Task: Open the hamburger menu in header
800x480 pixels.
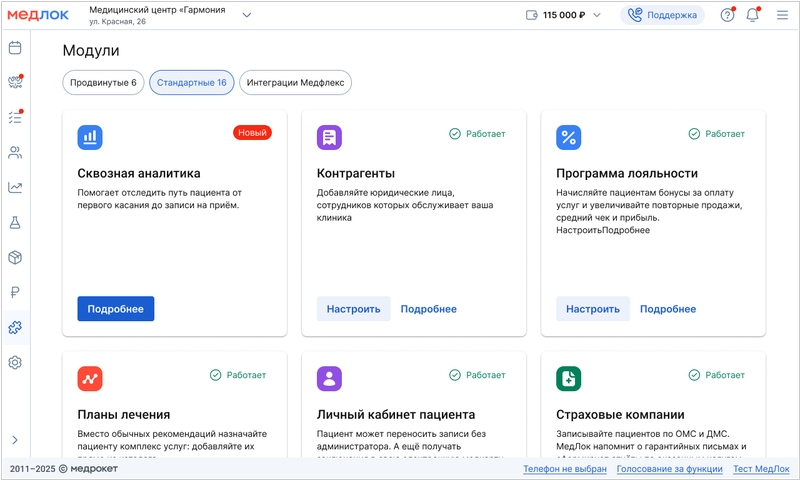Action: tap(781, 15)
